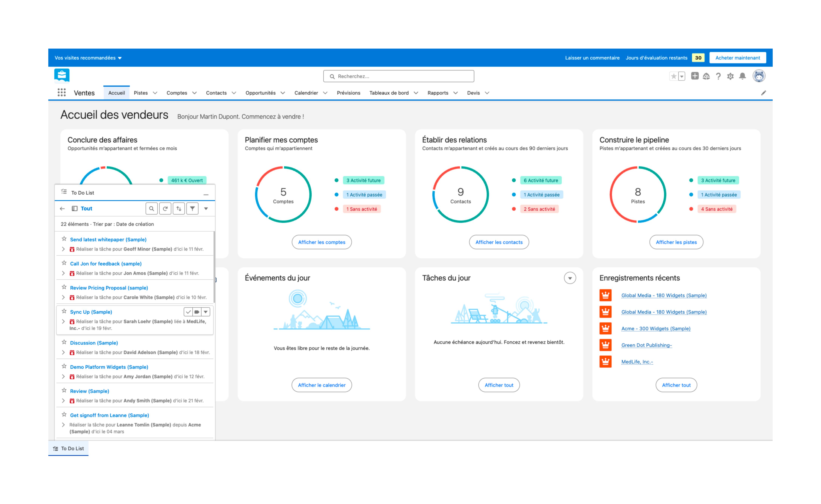Viewport: 821px width, 504px height.
Task: Open Green Dot Publishing record link
Action: coord(646,345)
